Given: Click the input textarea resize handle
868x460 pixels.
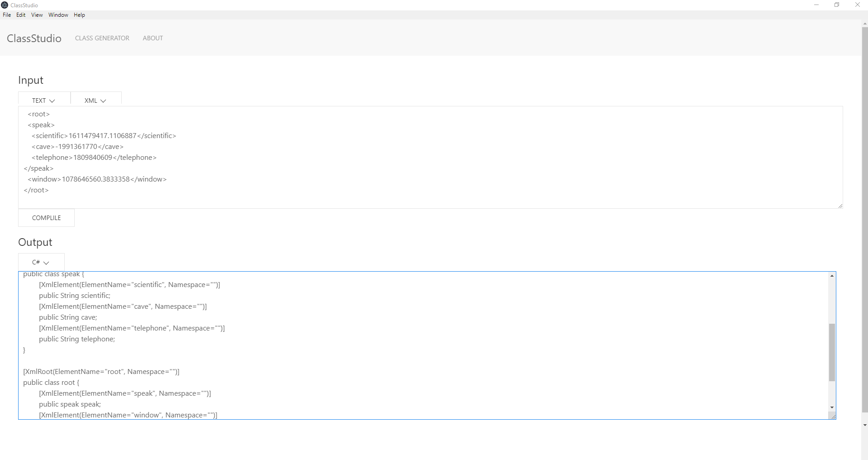Looking at the screenshot, I should 840,206.
